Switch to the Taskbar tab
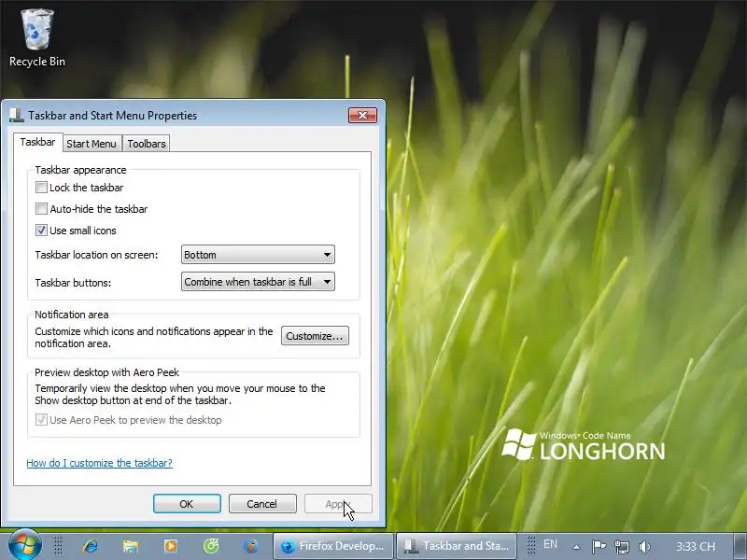This screenshot has width=747, height=560. [37, 142]
